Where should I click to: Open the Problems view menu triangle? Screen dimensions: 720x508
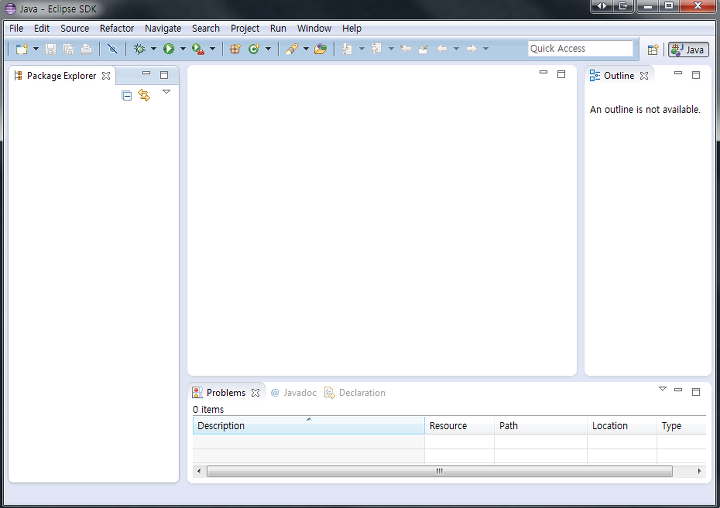tap(663, 389)
